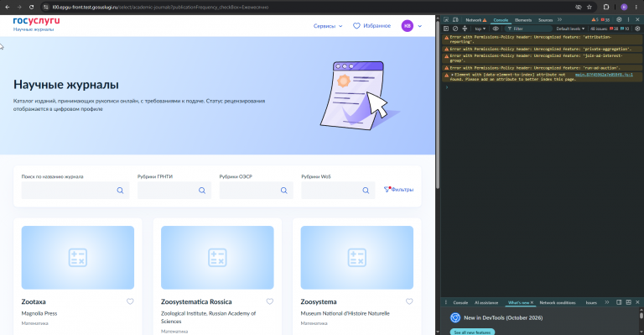Open Chrome's three-dot menu
Viewport: 644px width, 335px height.
click(637, 7)
